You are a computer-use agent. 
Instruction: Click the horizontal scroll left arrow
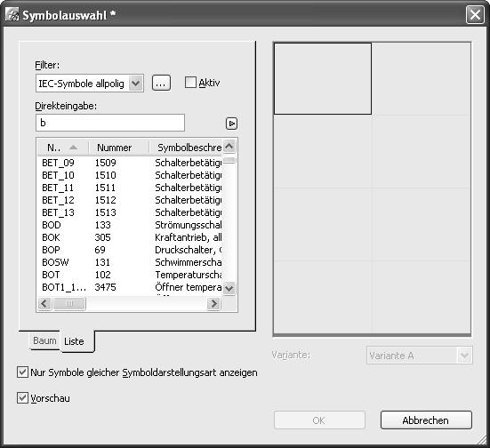(44, 303)
